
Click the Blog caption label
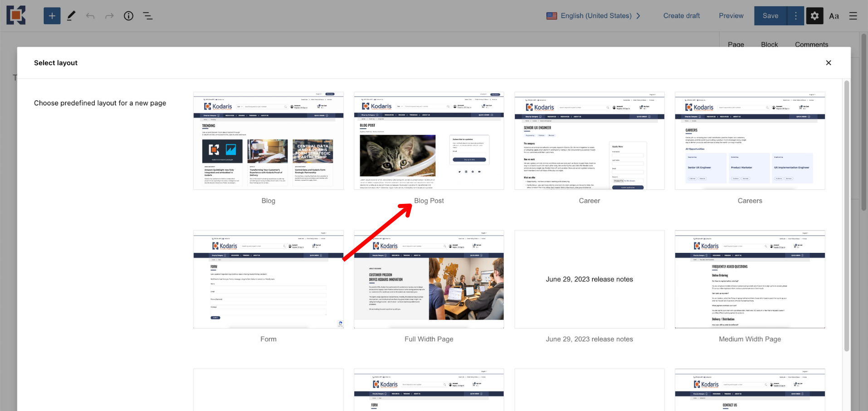point(268,201)
